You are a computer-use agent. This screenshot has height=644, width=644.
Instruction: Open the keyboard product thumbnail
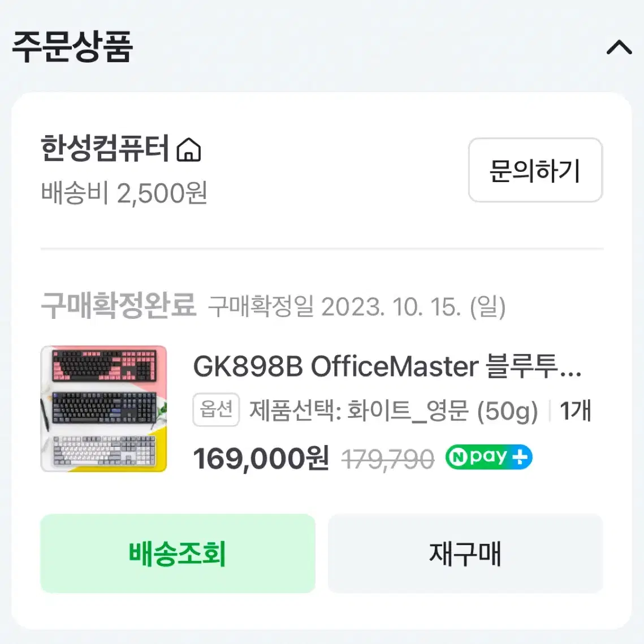pyautogui.click(x=103, y=409)
